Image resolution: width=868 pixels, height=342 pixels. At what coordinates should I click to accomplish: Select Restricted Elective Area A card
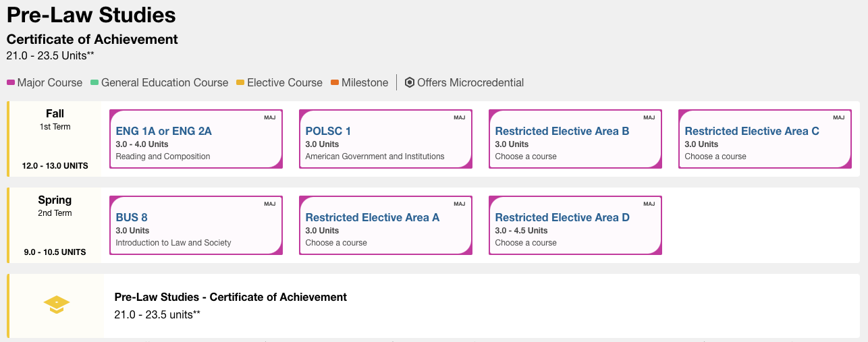point(373,218)
